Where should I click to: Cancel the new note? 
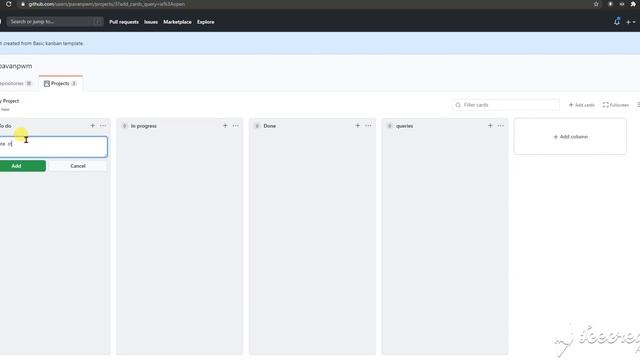point(78,166)
